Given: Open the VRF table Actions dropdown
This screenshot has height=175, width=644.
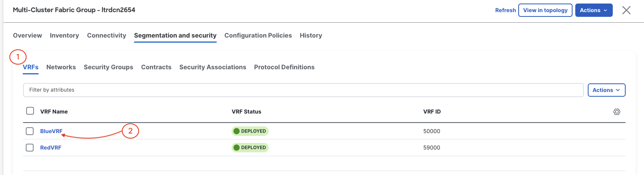Looking at the screenshot, I should tap(607, 90).
